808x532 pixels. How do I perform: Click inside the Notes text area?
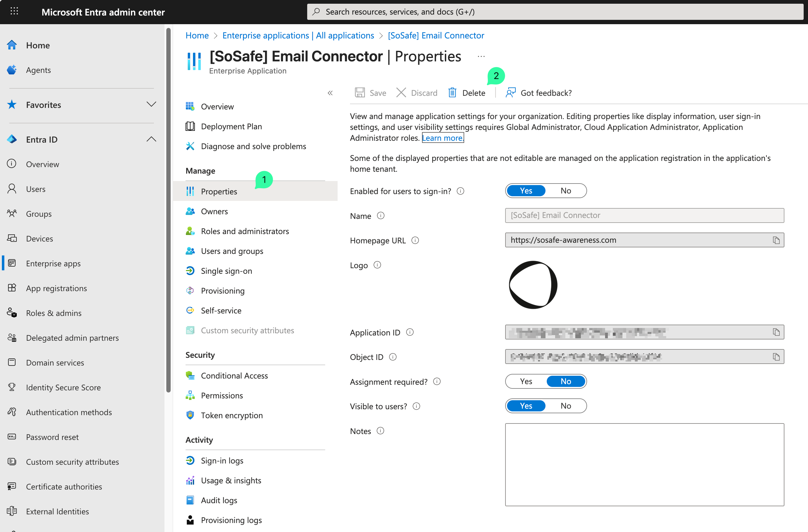[644, 464]
